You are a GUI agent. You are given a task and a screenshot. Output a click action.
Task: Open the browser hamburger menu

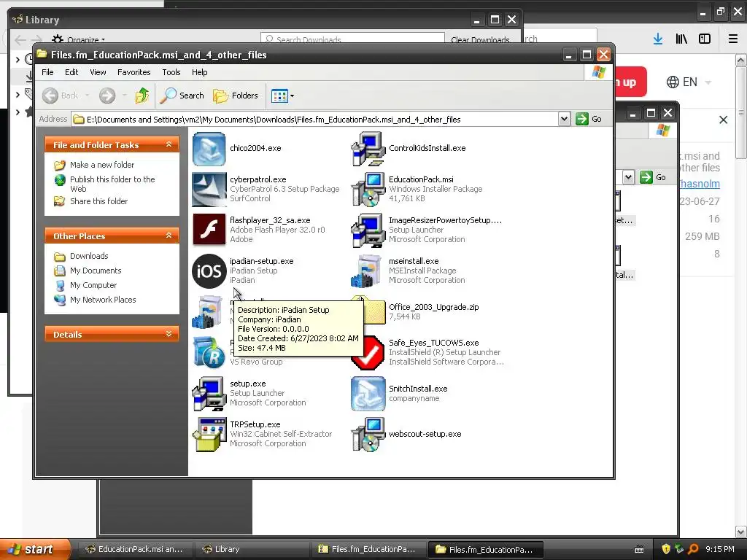pyautogui.click(x=733, y=39)
